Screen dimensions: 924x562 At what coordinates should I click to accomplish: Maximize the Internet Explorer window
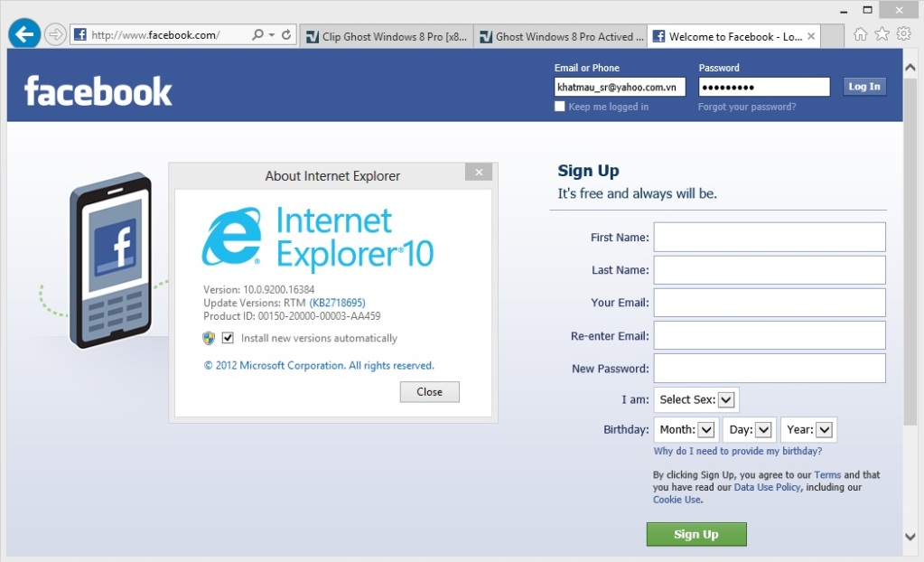coord(867,10)
